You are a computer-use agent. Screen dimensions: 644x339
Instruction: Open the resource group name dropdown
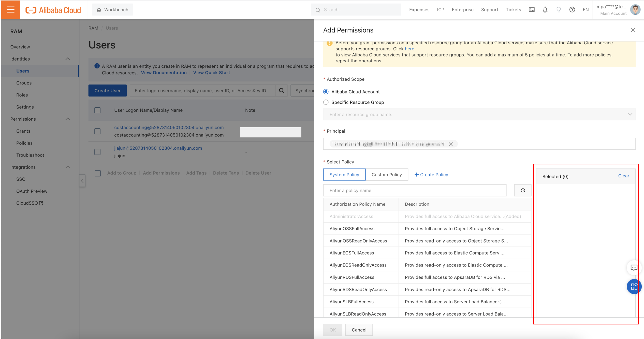click(479, 115)
